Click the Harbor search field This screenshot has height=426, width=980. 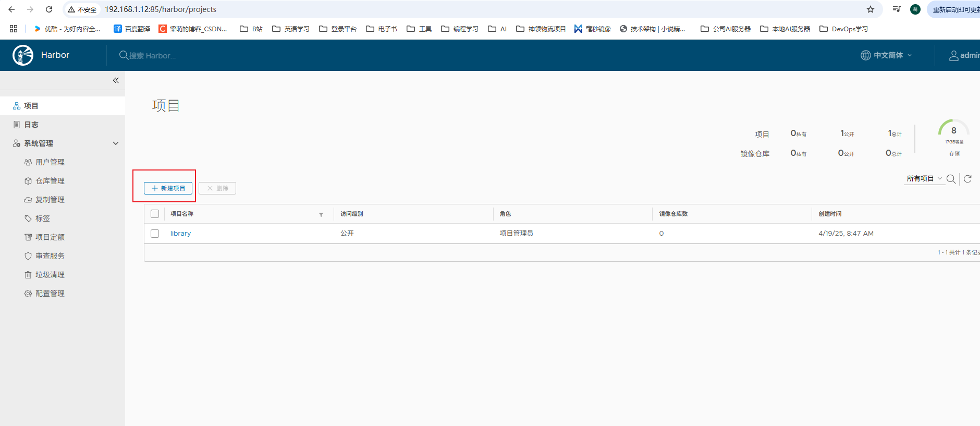(152, 55)
